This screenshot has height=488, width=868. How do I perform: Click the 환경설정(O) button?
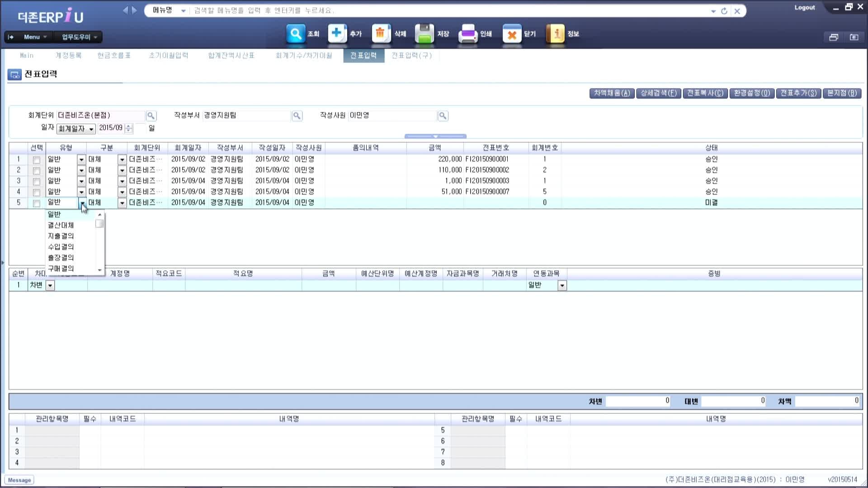tap(752, 93)
